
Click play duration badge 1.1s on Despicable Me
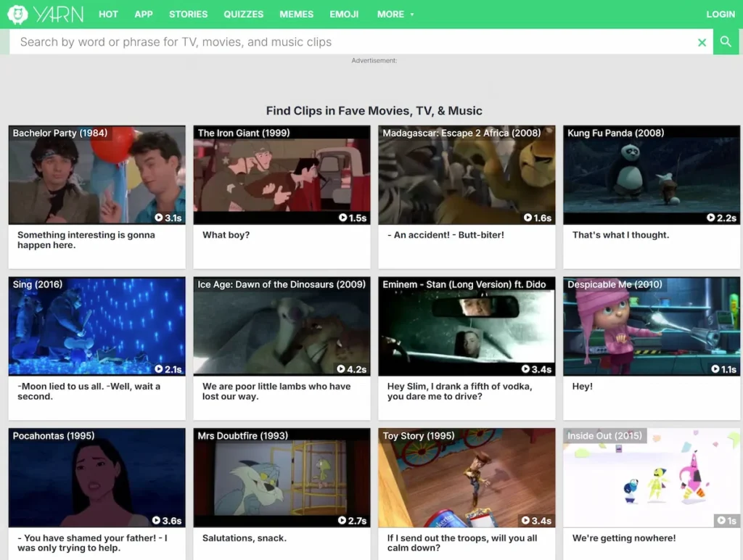click(724, 369)
